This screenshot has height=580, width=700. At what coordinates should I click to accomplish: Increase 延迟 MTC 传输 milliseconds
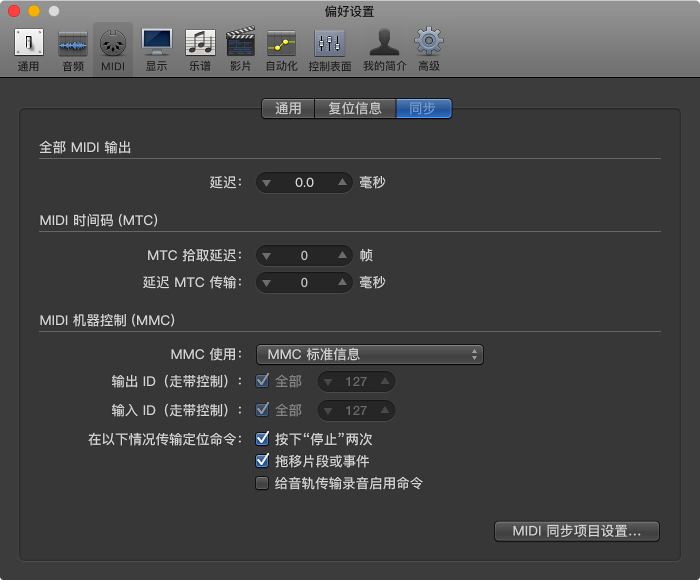(342, 282)
